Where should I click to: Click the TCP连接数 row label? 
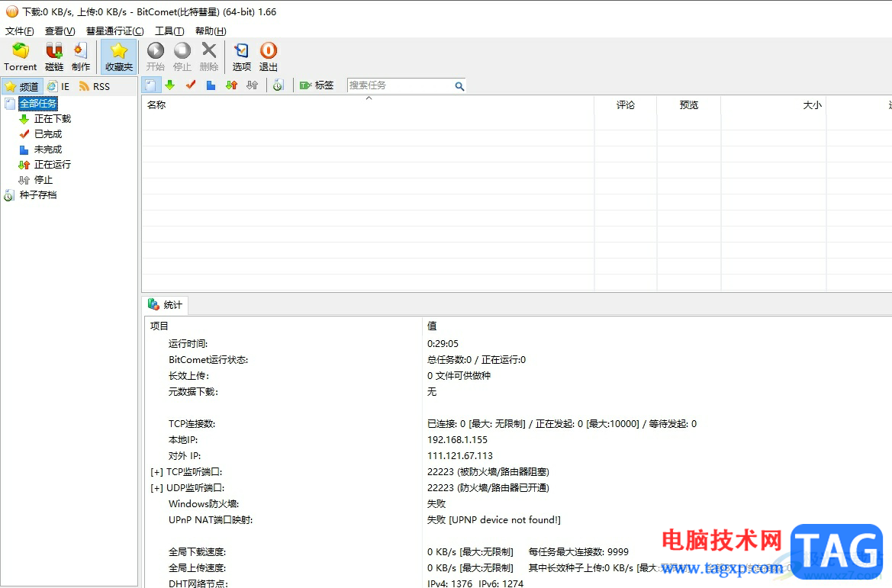click(x=192, y=424)
